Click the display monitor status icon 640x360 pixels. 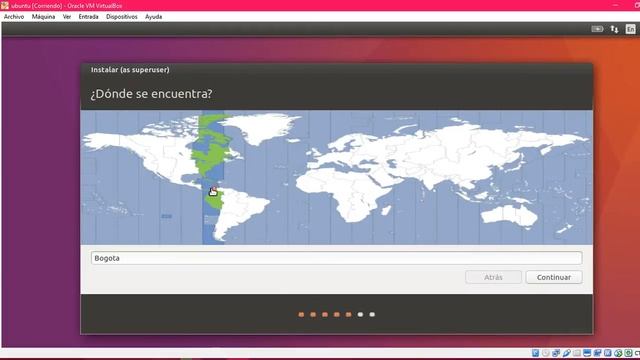point(587,353)
